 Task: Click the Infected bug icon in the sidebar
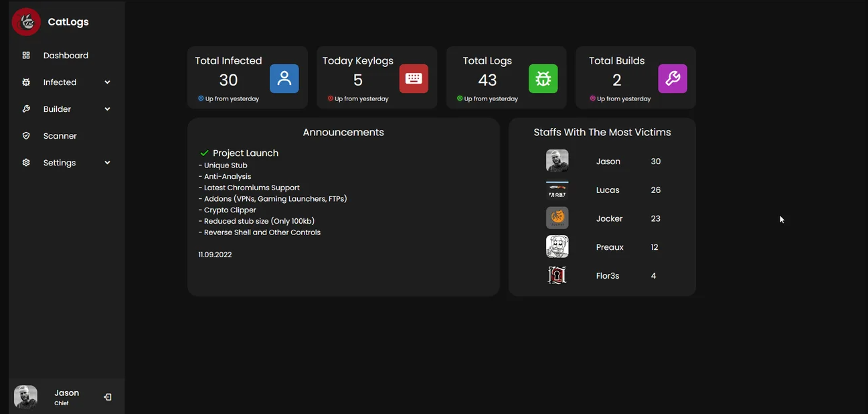(26, 82)
